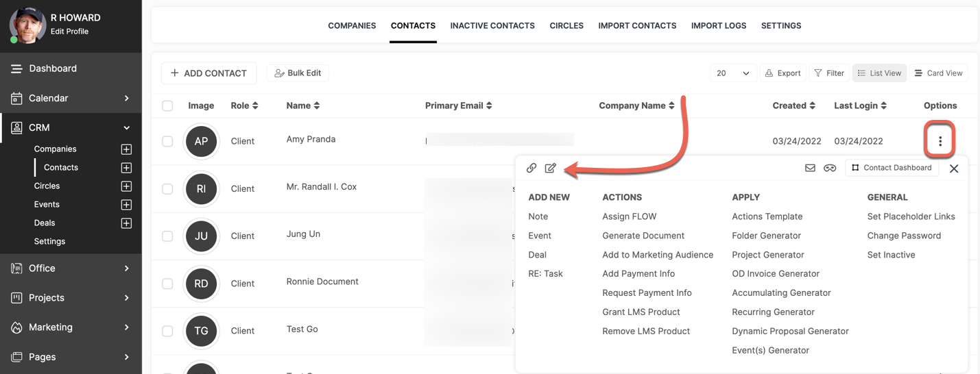Switch to the Import Logs tab
The height and width of the screenshot is (374, 980).
pos(719,26)
